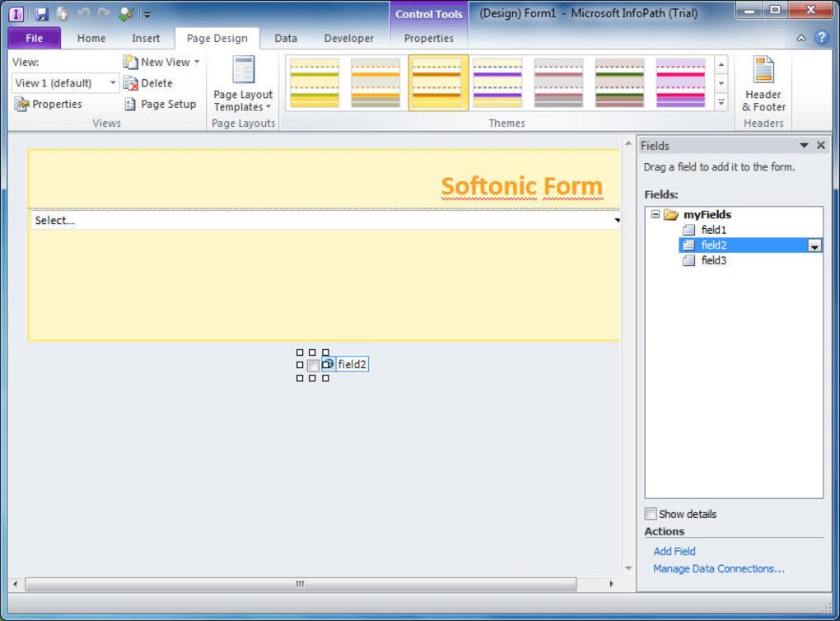Click Delete view button
The image size is (840, 621).
[148, 83]
